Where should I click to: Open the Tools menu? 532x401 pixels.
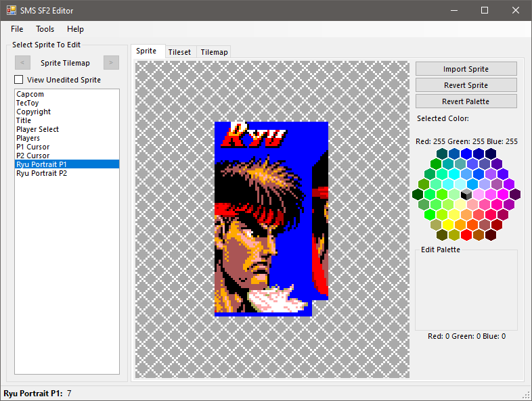coord(45,29)
